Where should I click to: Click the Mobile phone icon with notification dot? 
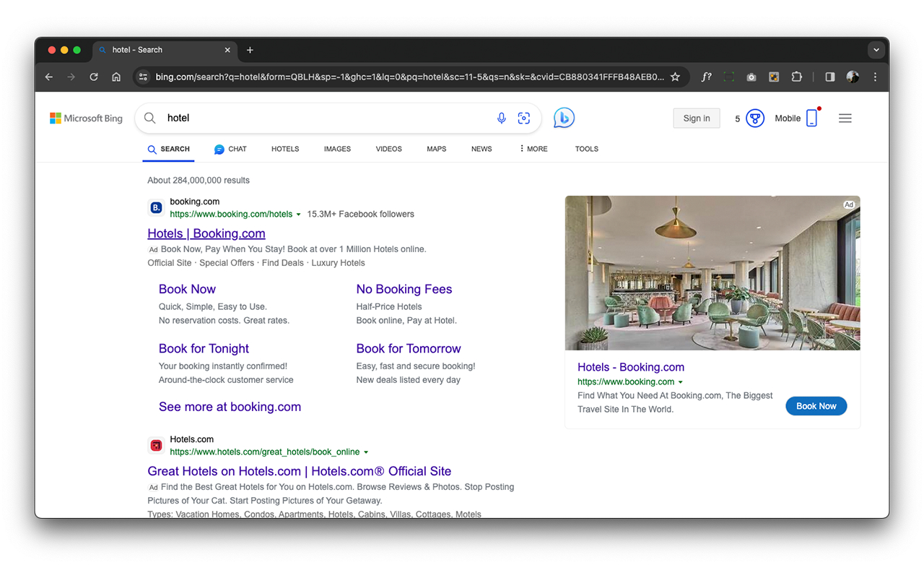[811, 118]
